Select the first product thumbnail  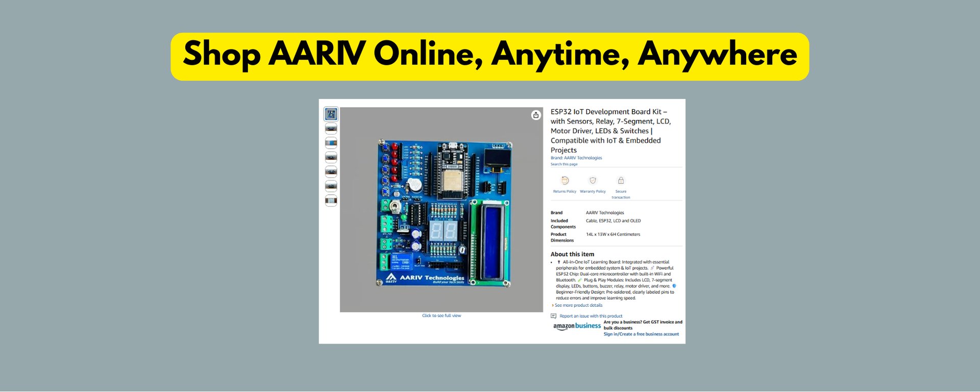point(331,114)
